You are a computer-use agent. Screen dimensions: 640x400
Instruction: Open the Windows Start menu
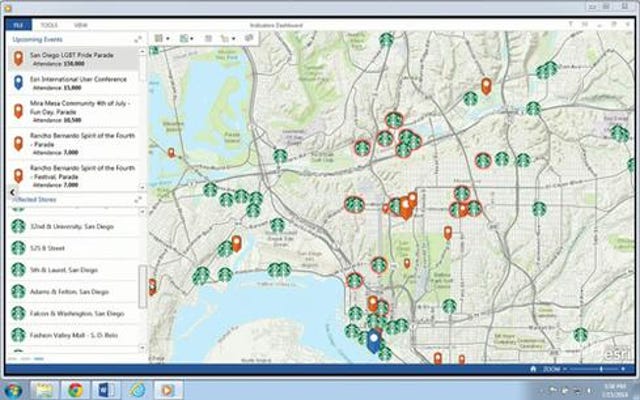pos(13,390)
